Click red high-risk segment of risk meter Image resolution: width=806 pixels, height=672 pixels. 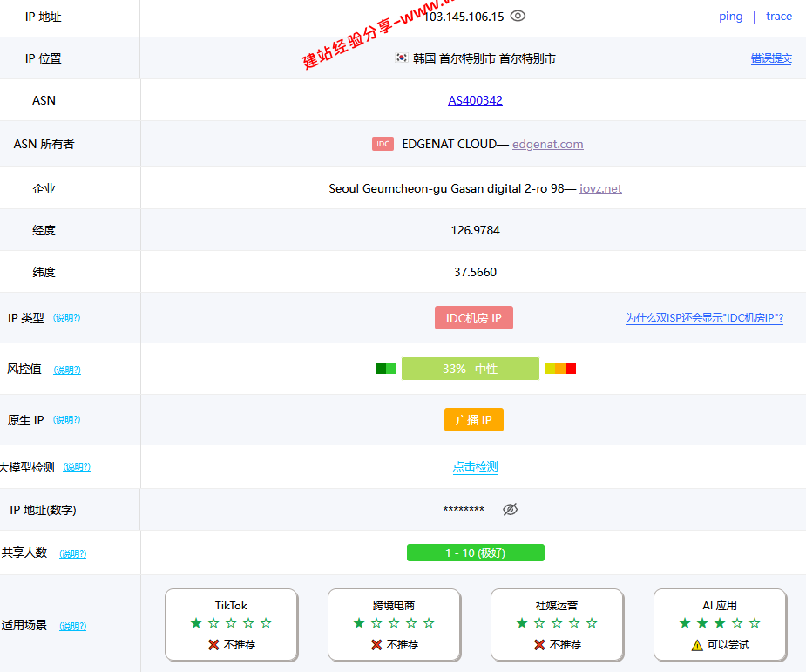[571, 369]
